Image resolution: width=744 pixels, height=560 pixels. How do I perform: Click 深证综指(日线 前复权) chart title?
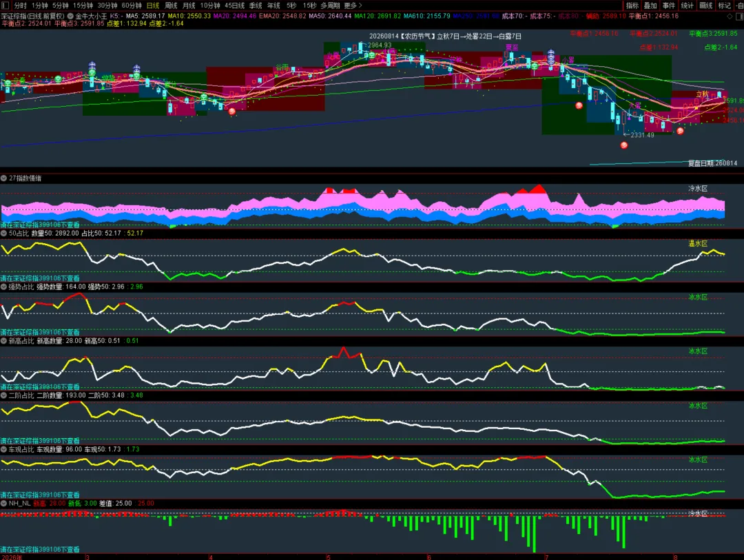tap(33, 16)
